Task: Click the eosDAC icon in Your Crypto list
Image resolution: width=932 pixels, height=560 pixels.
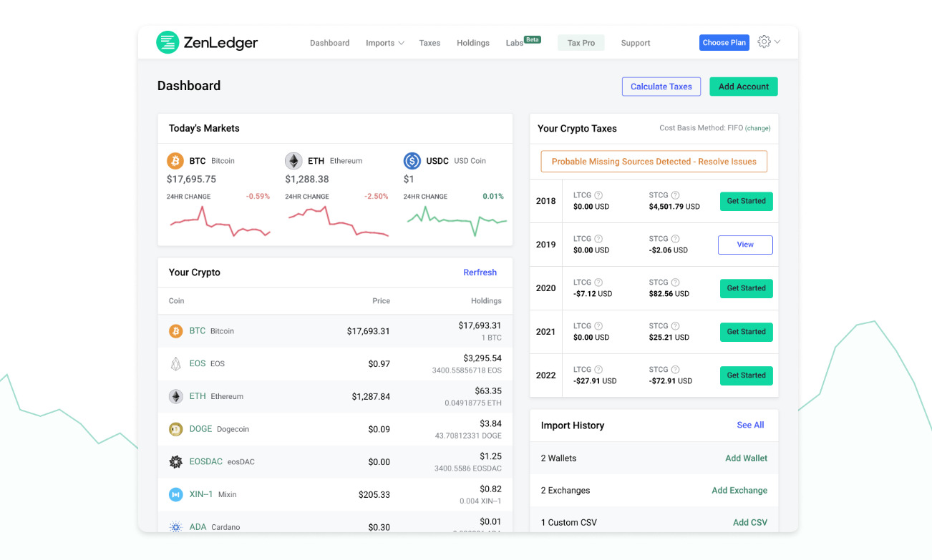Action: point(175,461)
